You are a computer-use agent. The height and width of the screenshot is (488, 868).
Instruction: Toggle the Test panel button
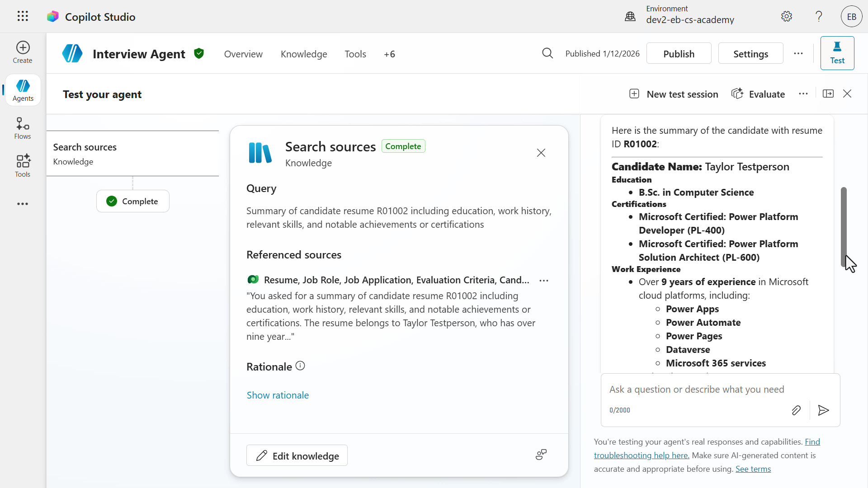[837, 53]
